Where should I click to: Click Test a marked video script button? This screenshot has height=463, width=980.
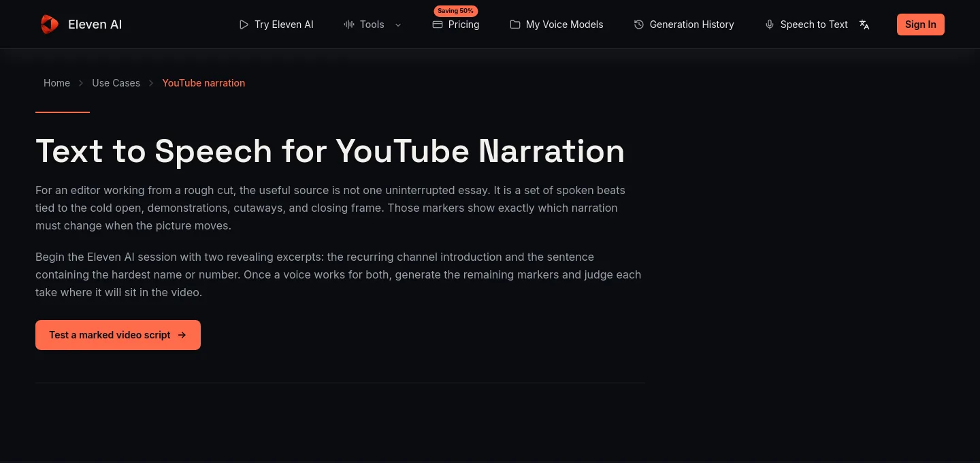coord(118,335)
